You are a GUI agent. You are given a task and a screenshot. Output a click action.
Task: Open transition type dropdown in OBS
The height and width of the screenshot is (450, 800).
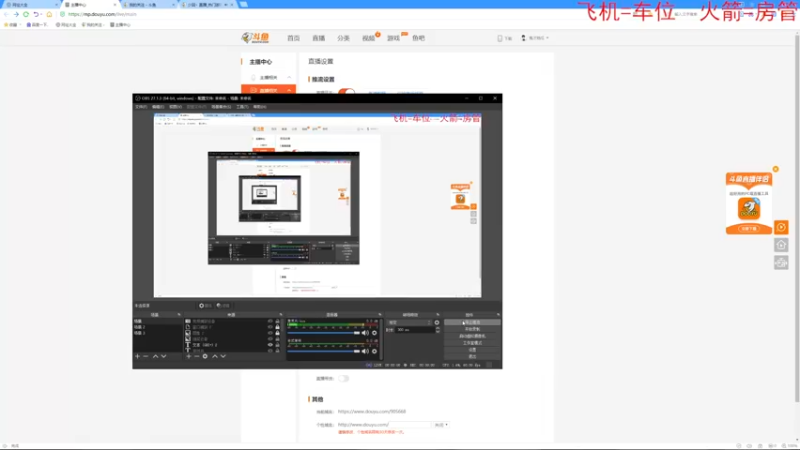[410, 322]
